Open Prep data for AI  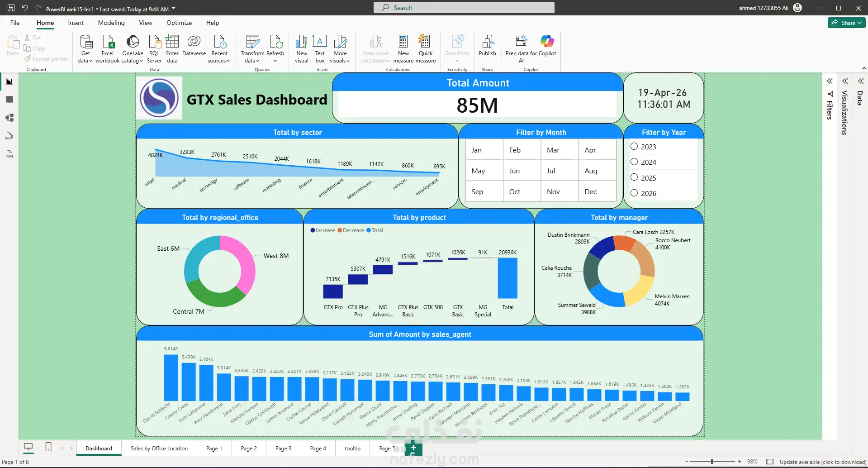521,49
